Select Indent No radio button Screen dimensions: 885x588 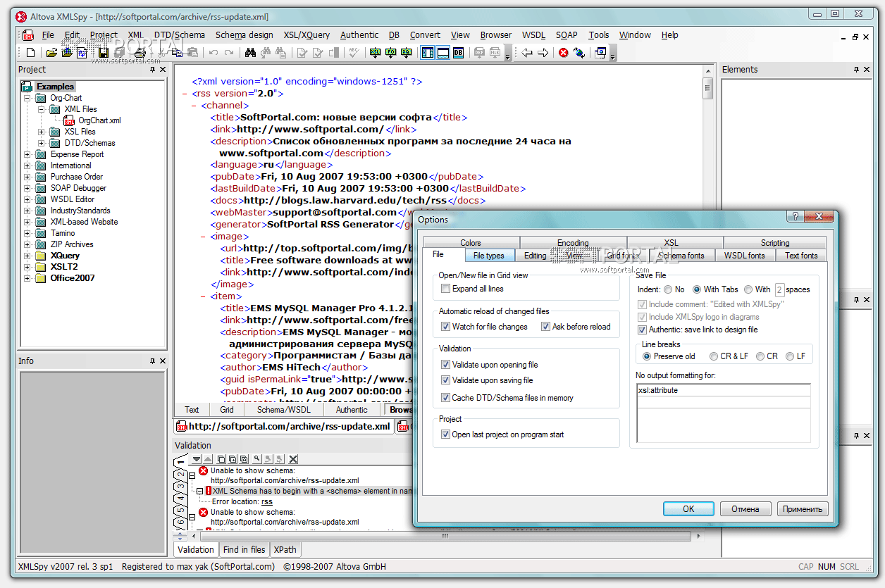point(667,289)
